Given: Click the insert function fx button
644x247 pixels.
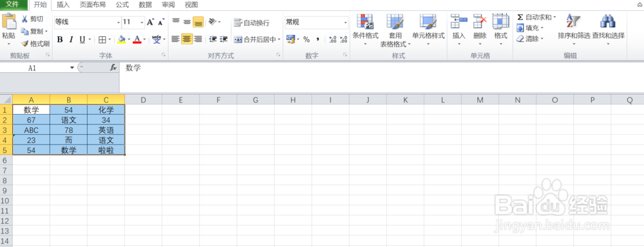Looking at the screenshot, I should (113, 68).
